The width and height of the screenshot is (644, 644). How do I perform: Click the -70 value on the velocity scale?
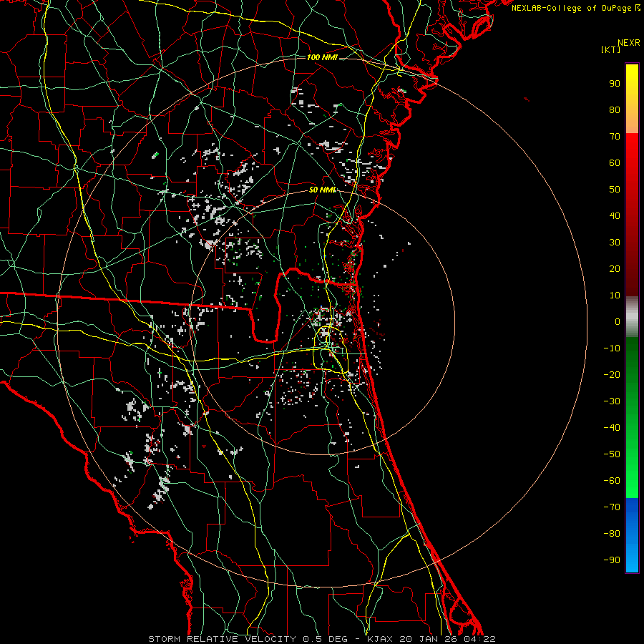(x=612, y=507)
